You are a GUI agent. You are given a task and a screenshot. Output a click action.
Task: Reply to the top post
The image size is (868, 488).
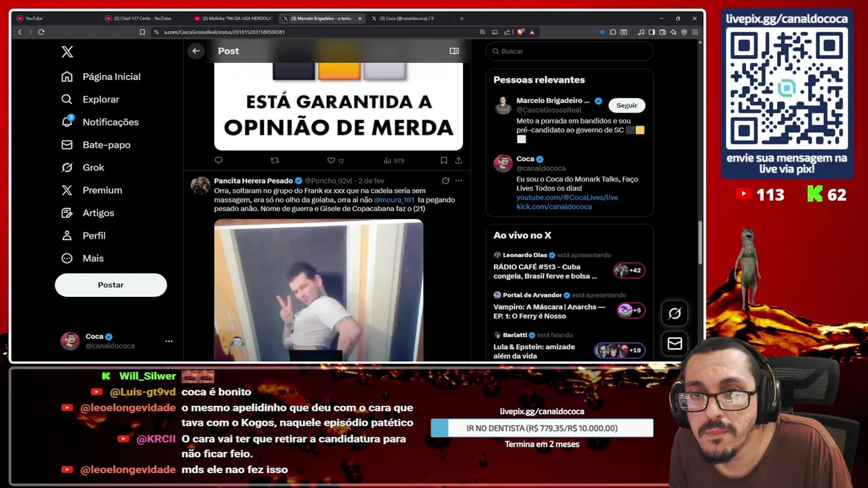point(218,160)
